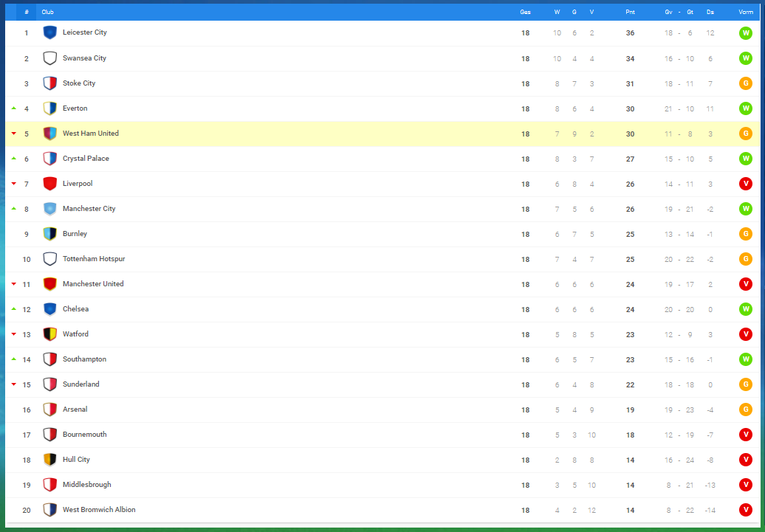Open the West Ham United name link
This screenshot has width=765, height=532.
pyautogui.click(x=91, y=133)
